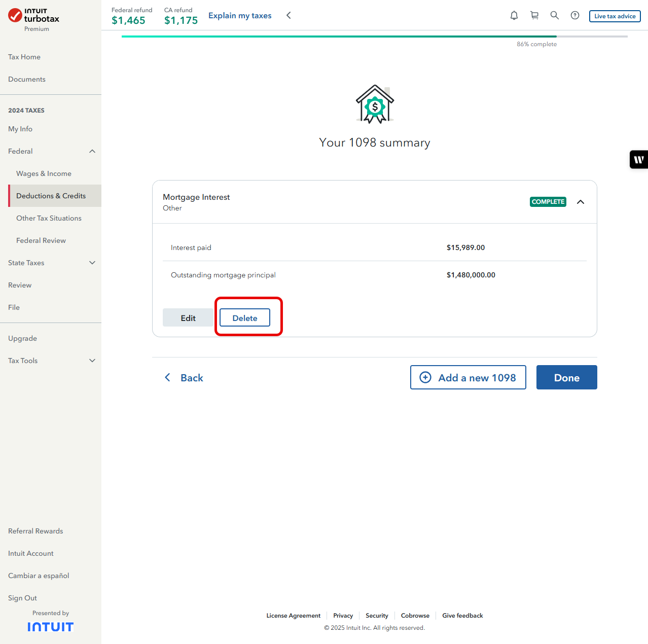
Task: Collapse the refund banner with the left chevron
Action: point(289,16)
